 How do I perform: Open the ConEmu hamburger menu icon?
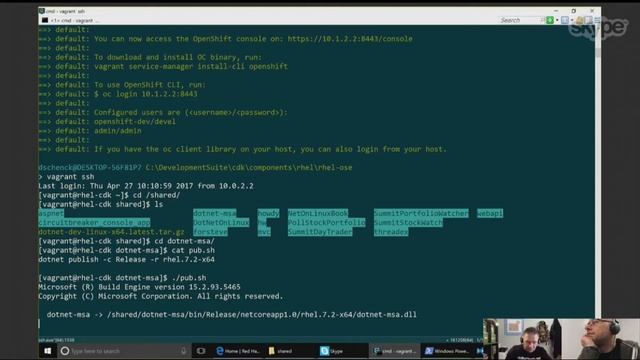click(598, 20)
